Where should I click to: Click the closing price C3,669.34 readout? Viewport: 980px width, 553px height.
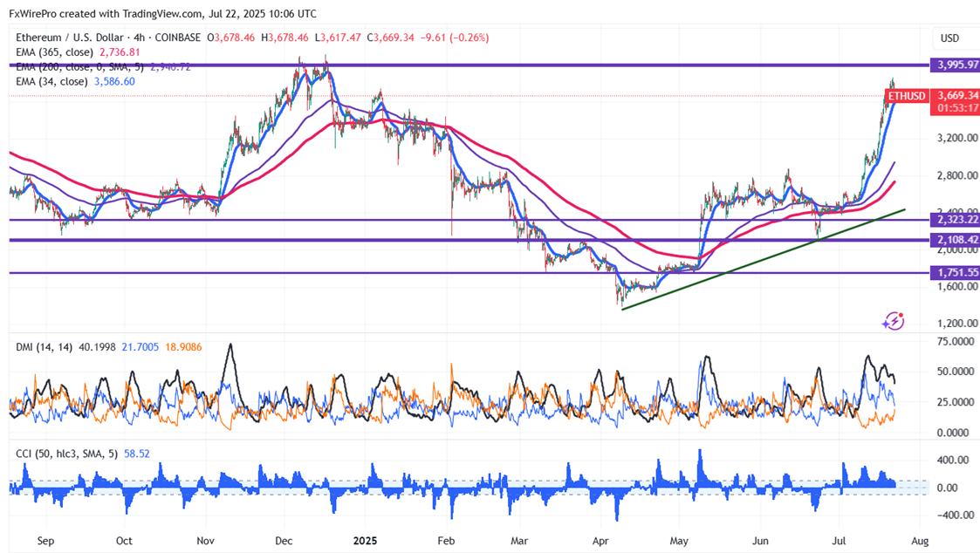pyautogui.click(x=390, y=38)
